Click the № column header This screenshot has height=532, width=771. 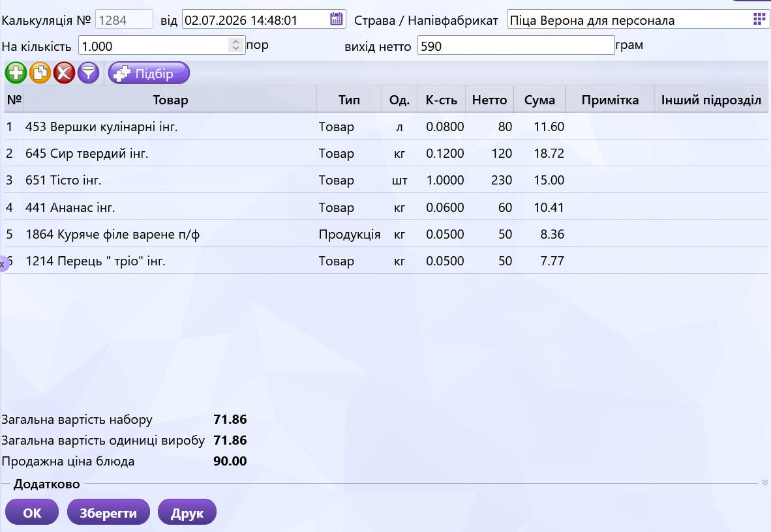pos(14,100)
